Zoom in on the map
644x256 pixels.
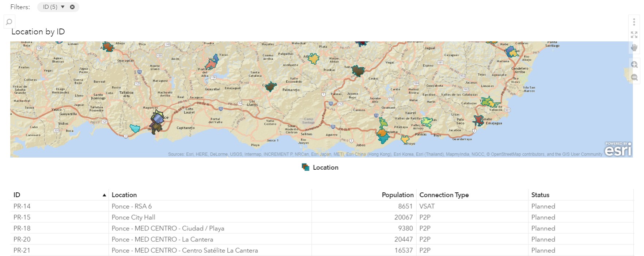coord(634,65)
